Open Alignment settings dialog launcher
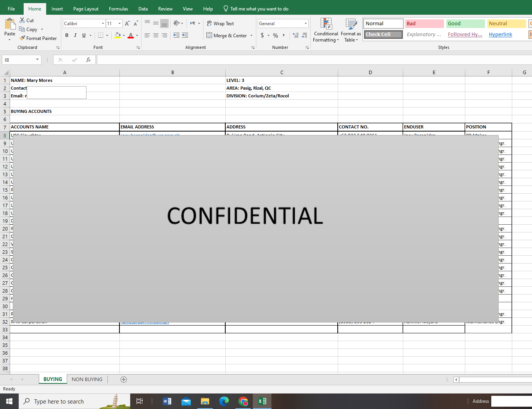 click(253, 47)
